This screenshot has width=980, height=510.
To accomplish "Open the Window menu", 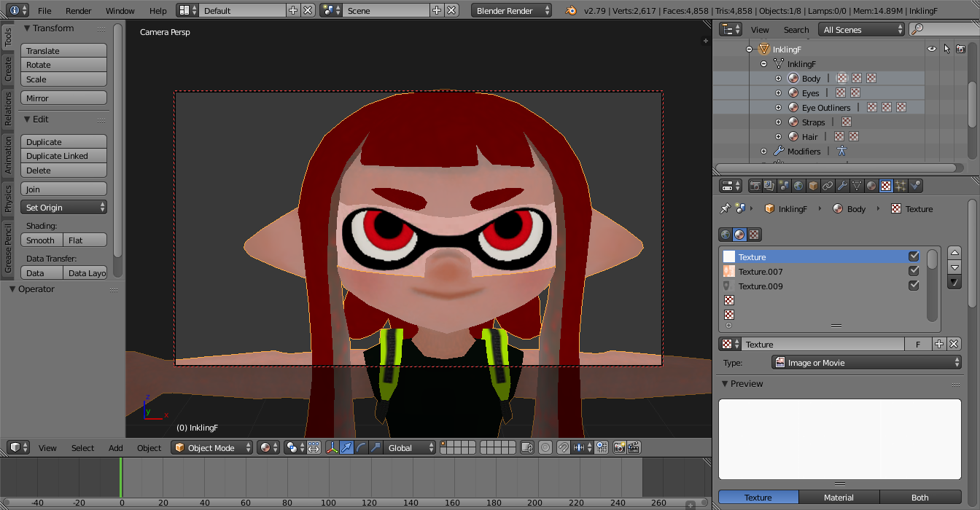I will click(120, 11).
